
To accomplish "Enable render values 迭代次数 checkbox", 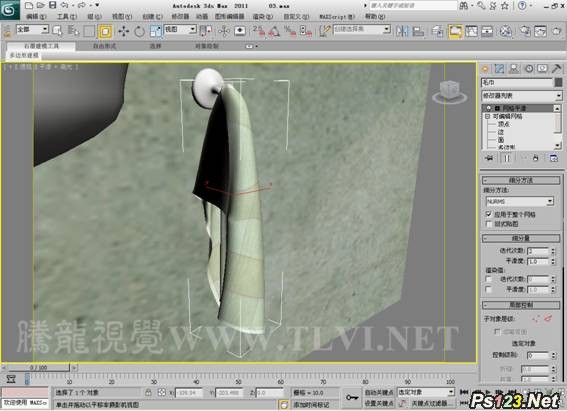I will (489, 279).
